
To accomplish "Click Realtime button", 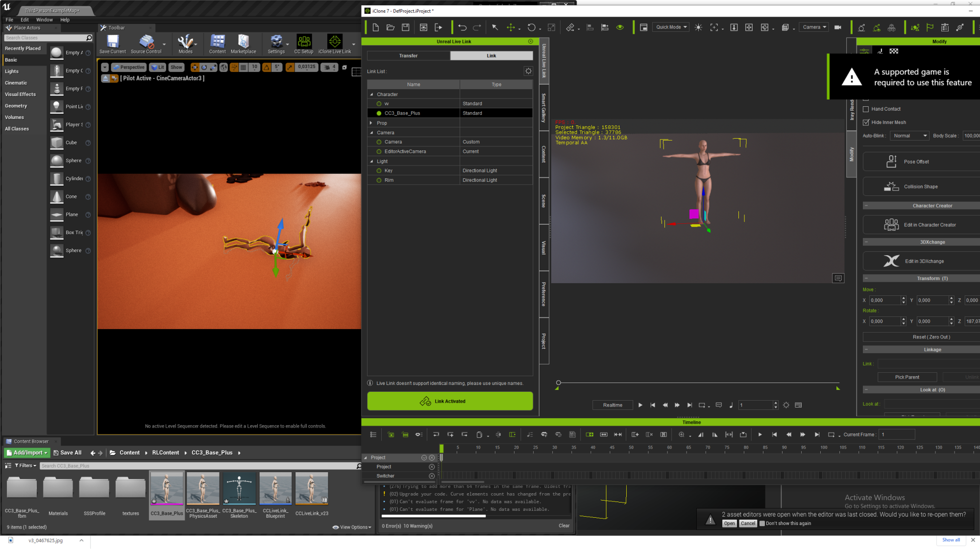I will (x=612, y=405).
